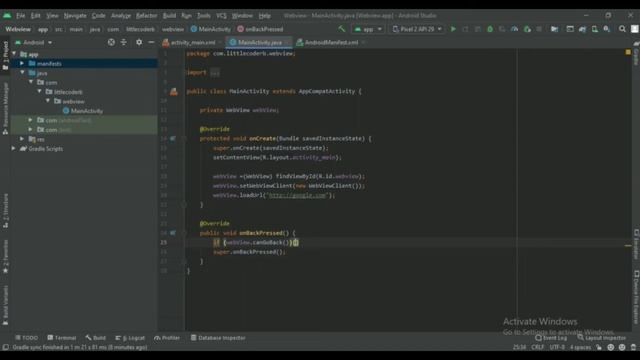Open the VCS menu
The image size is (640, 360).
(221, 16)
